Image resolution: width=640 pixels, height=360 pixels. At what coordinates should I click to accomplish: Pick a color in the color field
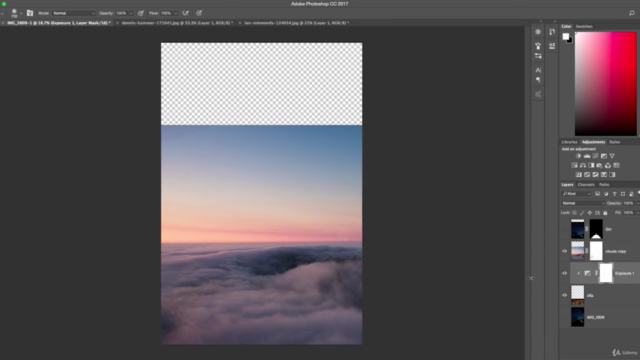(606, 84)
